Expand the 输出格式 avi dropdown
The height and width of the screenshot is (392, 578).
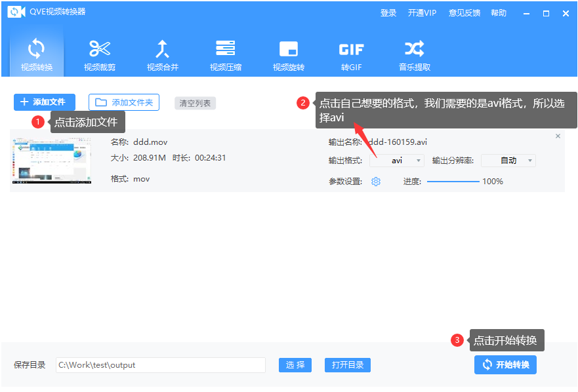[x=397, y=161]
